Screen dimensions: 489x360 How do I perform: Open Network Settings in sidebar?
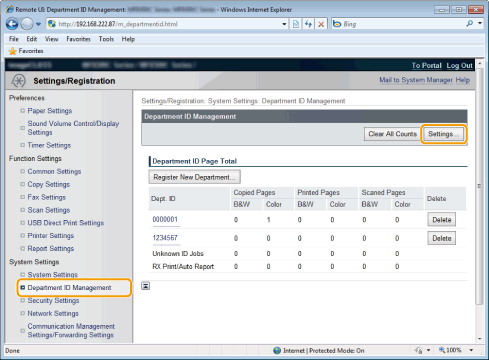53,314
